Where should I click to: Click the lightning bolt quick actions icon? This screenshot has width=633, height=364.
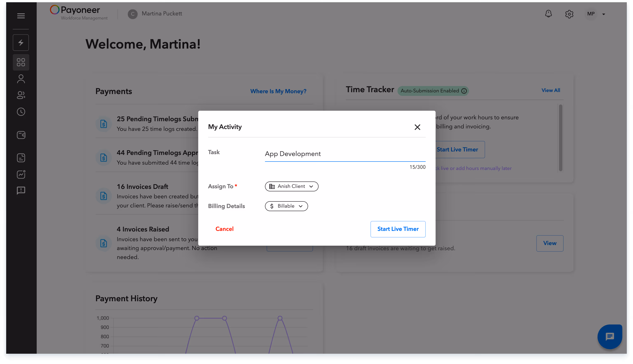tap(21, 43)
